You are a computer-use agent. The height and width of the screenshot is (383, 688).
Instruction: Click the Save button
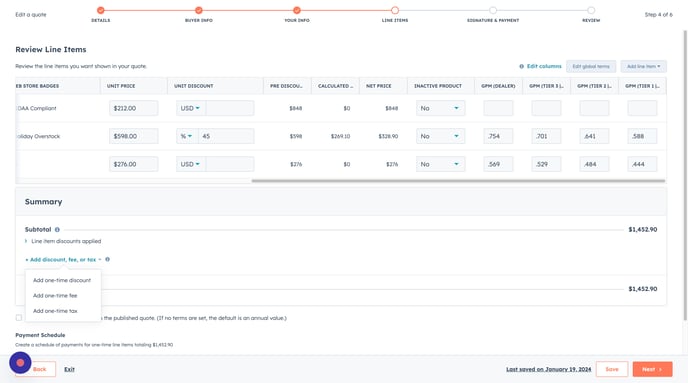[612, 369]
